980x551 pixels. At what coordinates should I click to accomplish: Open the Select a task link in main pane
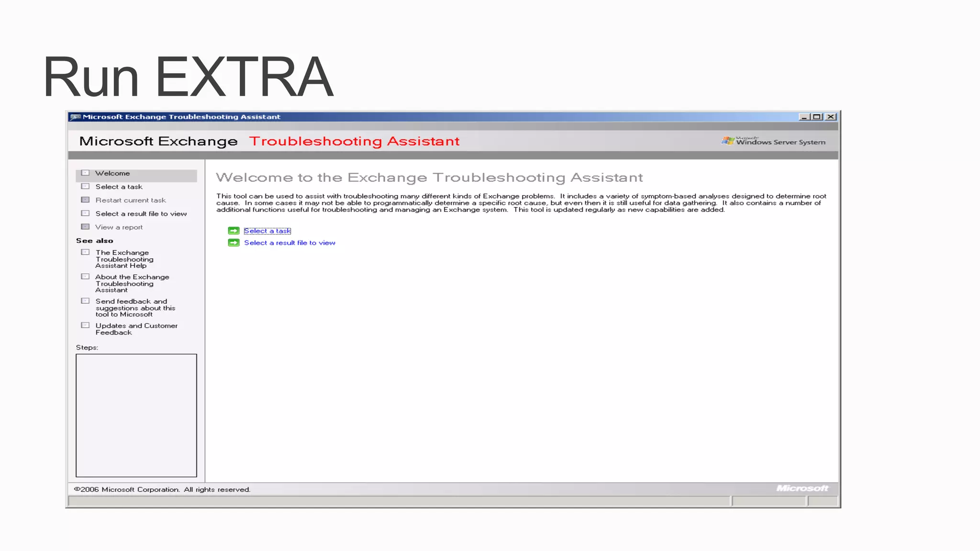pyautogui.click(x=267, y=231)
